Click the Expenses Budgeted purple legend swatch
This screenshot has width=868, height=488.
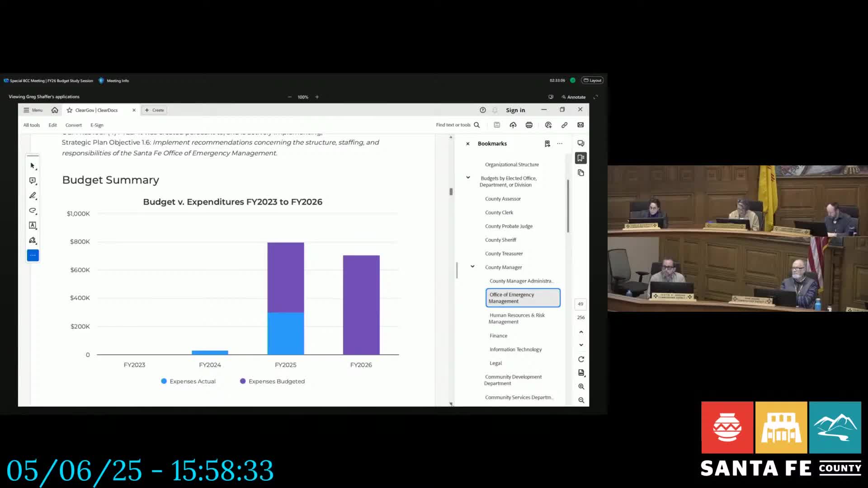tap(243, 381)
